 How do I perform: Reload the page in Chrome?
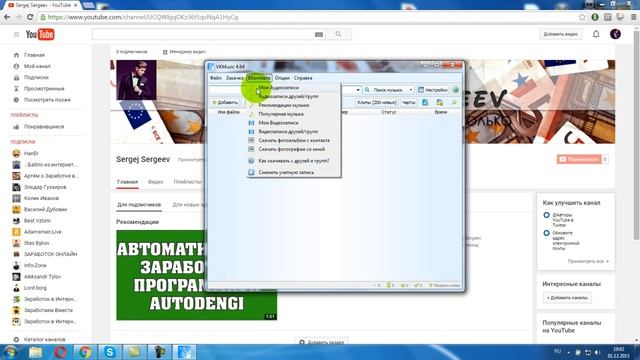30,17
